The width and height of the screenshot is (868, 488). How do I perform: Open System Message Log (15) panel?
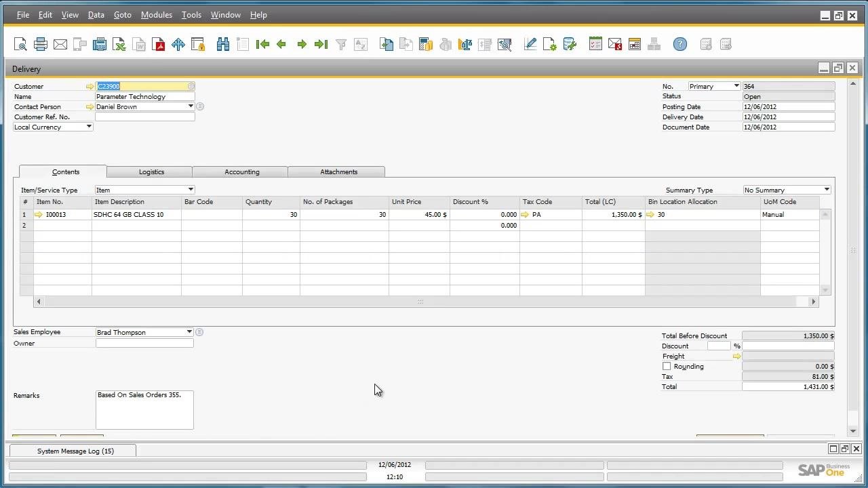(x=73, y=451)
